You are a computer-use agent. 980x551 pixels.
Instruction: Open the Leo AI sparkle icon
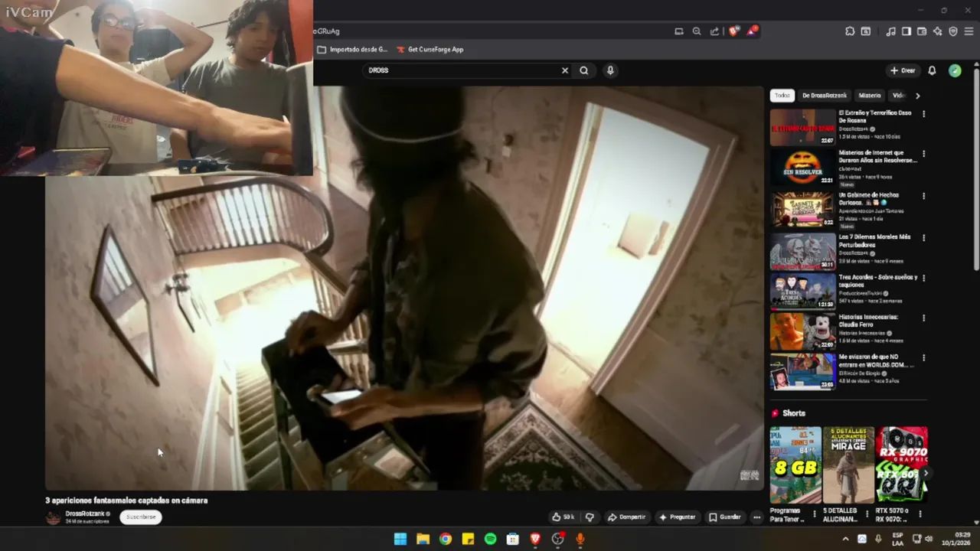pyautogui.click(x=938, y=31)
